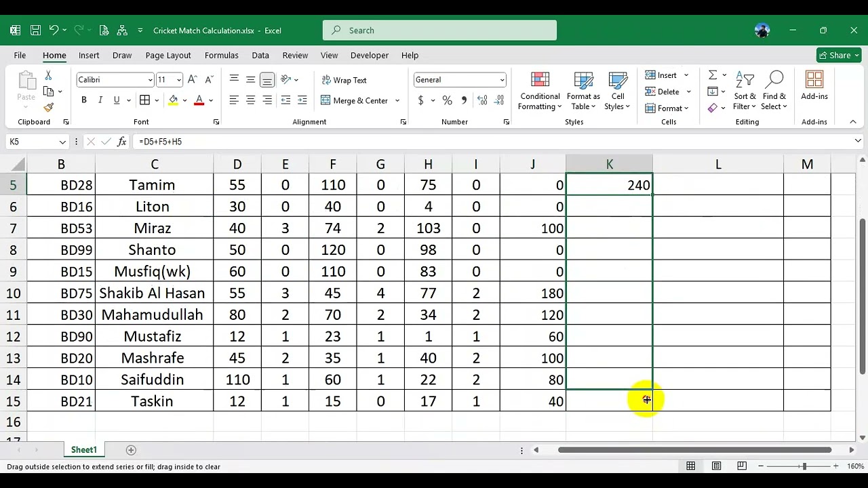This screenshot has width=868, height=488.
Task: Toggle Top Align
Action: pos(234,80)
